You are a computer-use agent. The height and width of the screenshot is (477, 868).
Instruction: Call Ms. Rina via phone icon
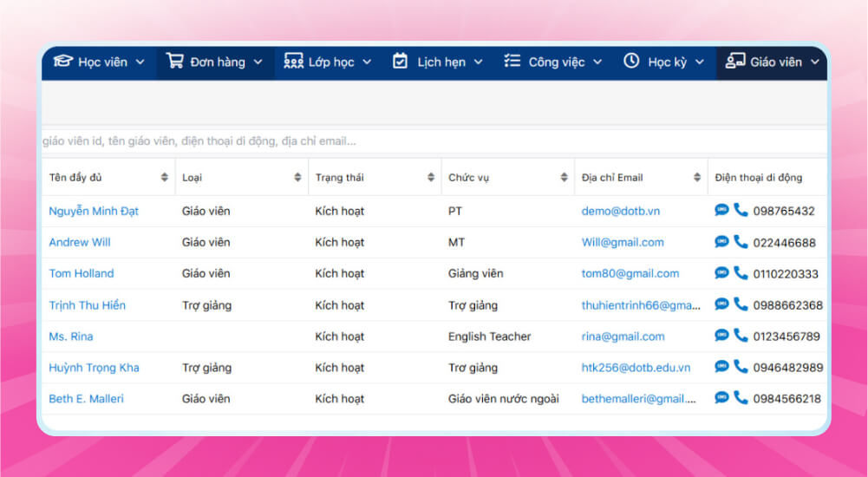[741, 335]
